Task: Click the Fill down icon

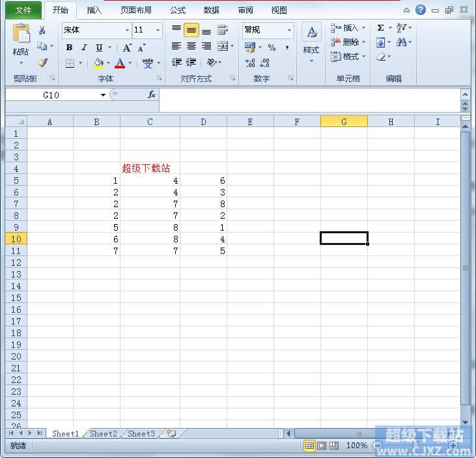Action: (x=380, y=42)
